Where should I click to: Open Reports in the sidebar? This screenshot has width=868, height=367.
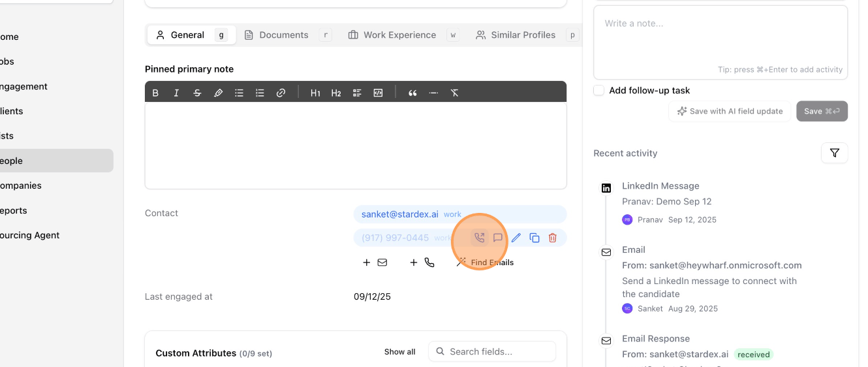(13, 210)
